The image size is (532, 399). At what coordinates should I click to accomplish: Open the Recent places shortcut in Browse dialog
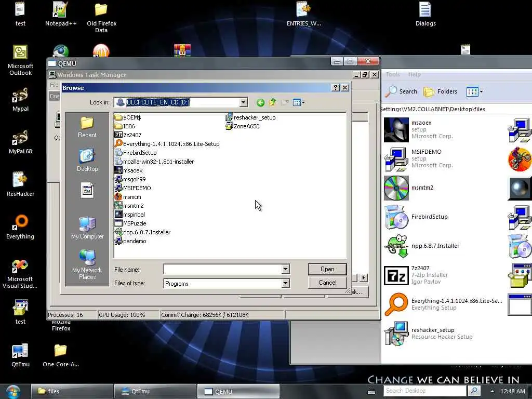point(87,127)
